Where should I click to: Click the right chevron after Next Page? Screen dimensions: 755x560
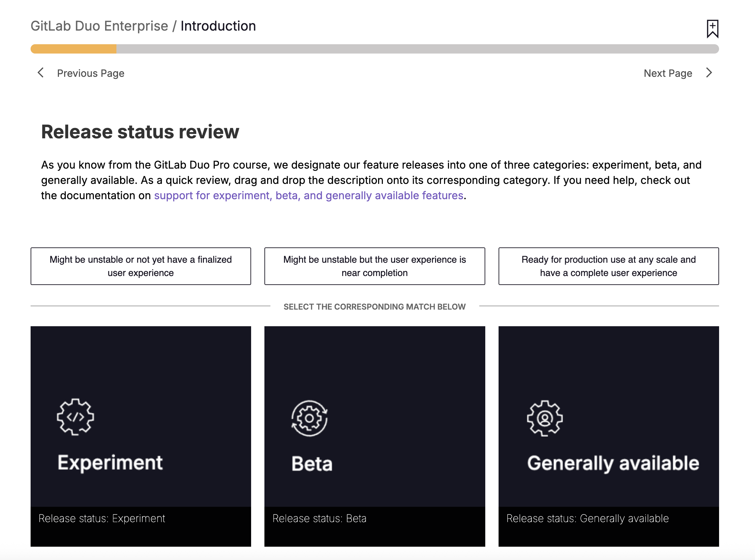click(x=708, y=72)
